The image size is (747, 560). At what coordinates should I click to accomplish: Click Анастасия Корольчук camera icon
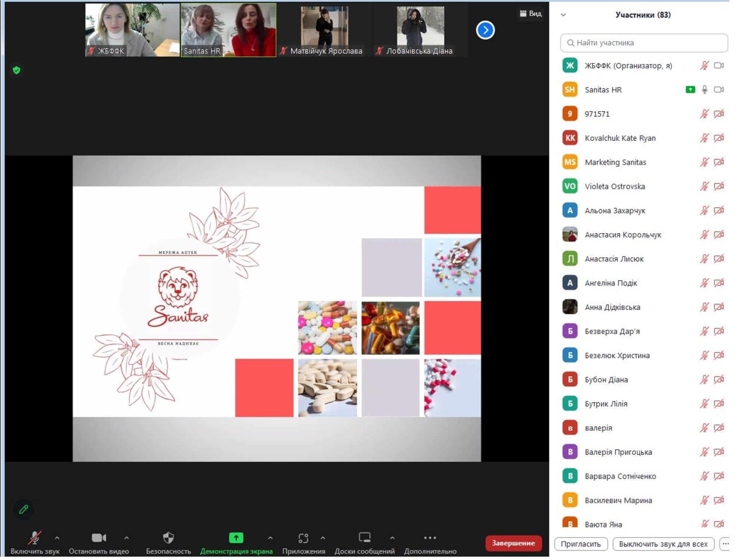click(x=719, y=234)
